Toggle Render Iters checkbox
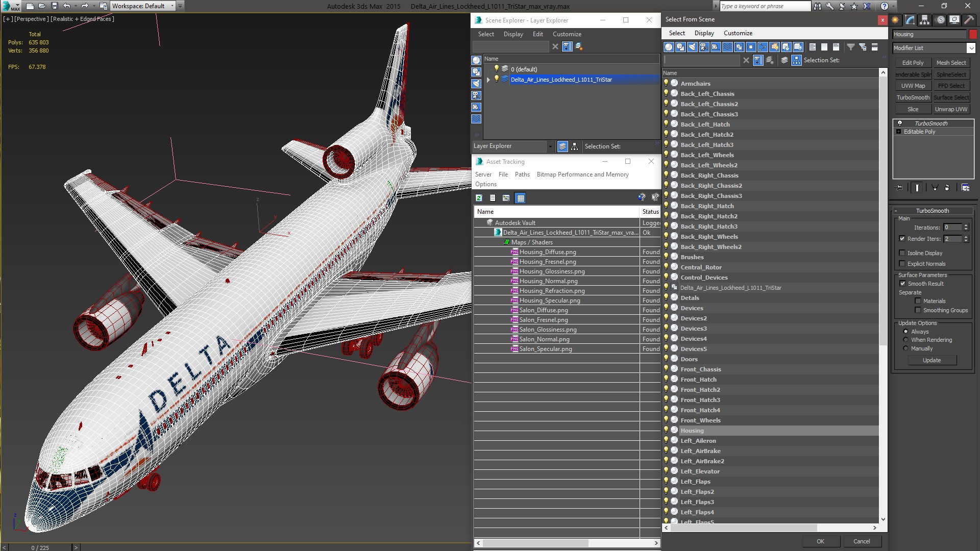Image resolution: width=980 pixels, height=551 pixels. (x=902, y=239)
